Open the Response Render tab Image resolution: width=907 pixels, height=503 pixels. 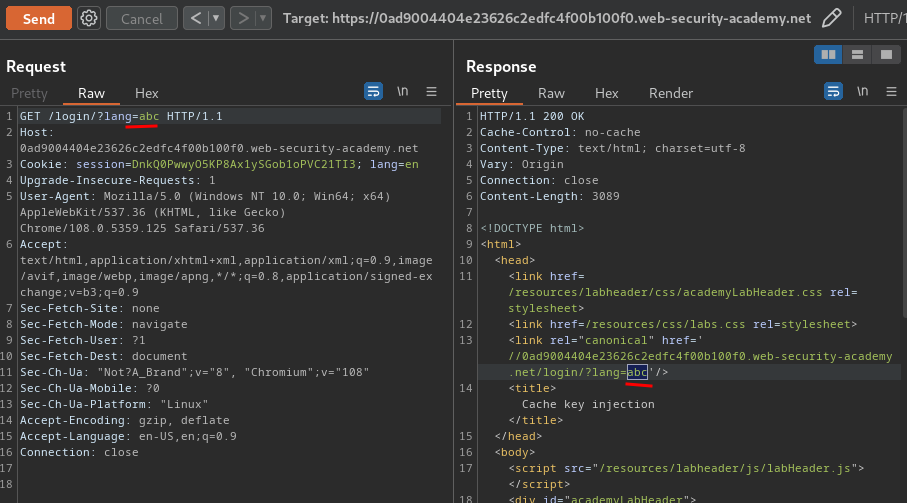tap(670, 93)
